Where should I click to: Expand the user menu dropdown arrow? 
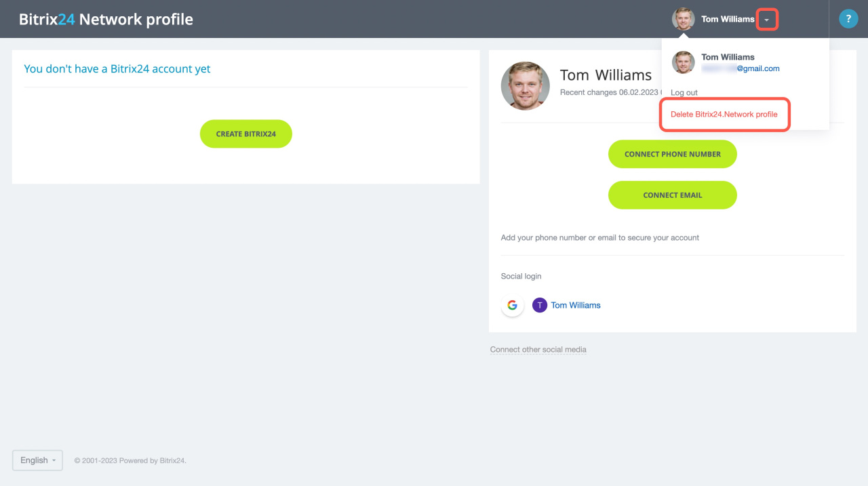tap(767, 20)
